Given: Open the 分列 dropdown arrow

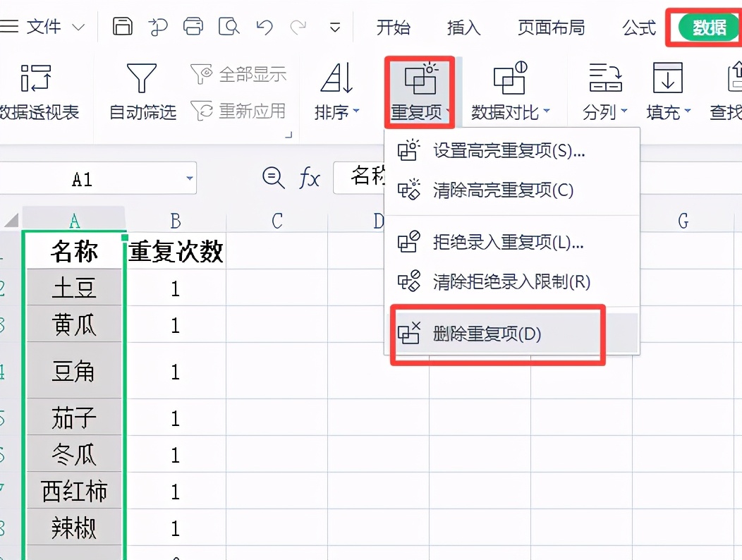Looking at the screenshot, I should [x=624, y=111].
